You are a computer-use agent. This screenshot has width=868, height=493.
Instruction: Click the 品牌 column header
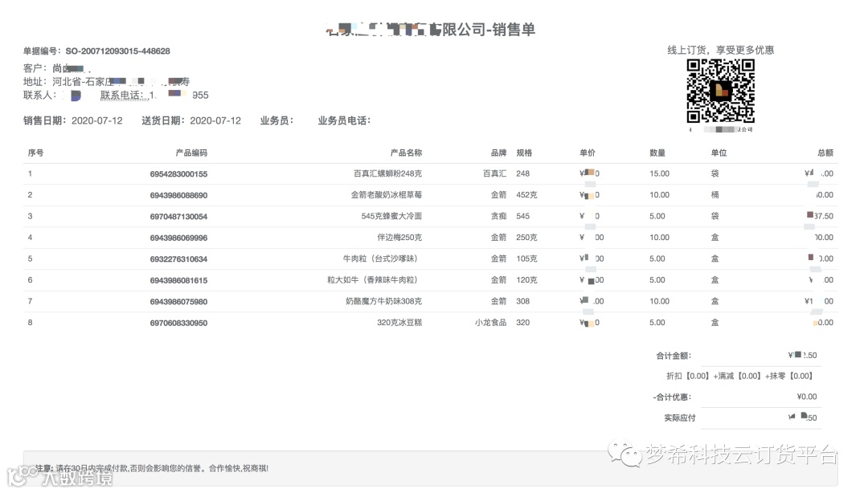[x=498, y=153]
